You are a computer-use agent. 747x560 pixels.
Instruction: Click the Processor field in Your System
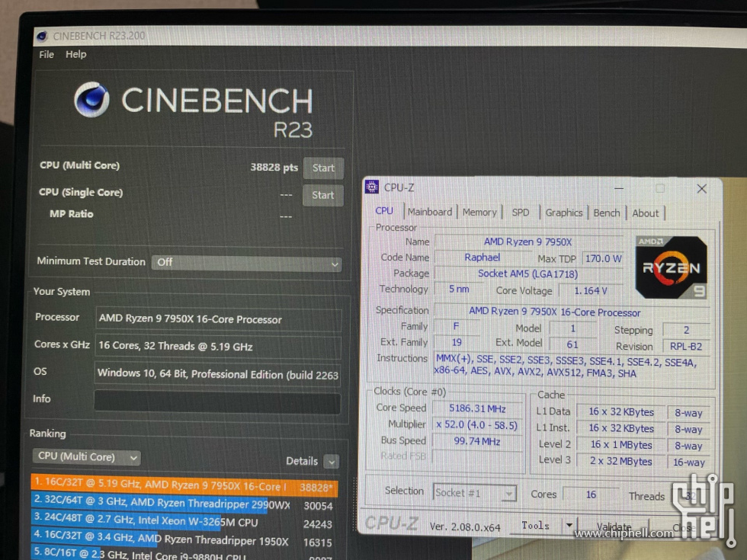click(x=219, y=319)
